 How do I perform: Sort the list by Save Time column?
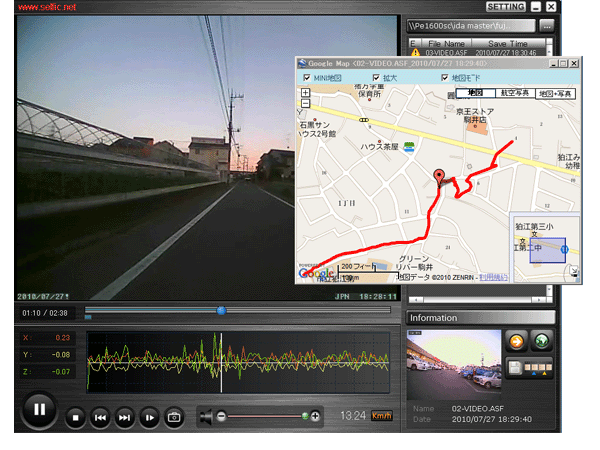pos(508,43)
